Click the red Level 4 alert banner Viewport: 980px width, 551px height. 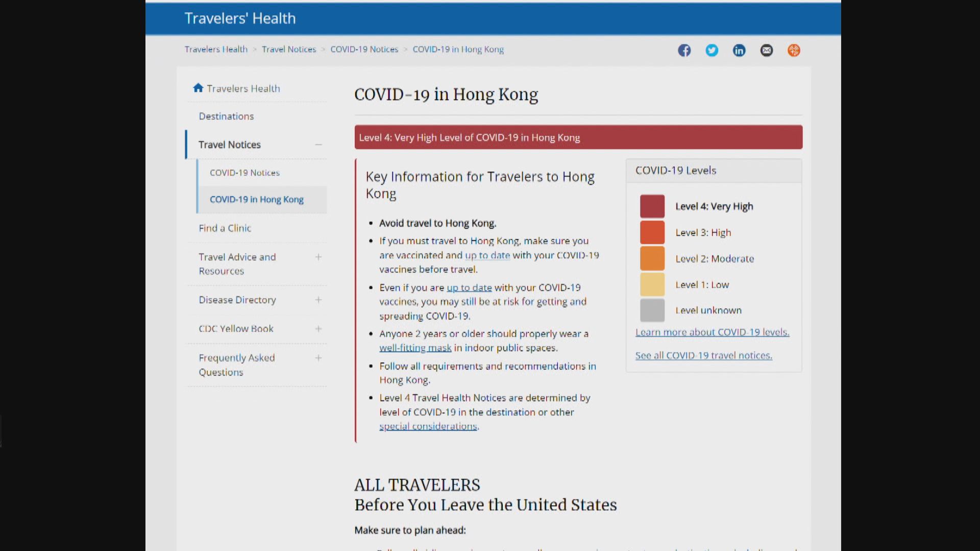[x=578, y=137]
